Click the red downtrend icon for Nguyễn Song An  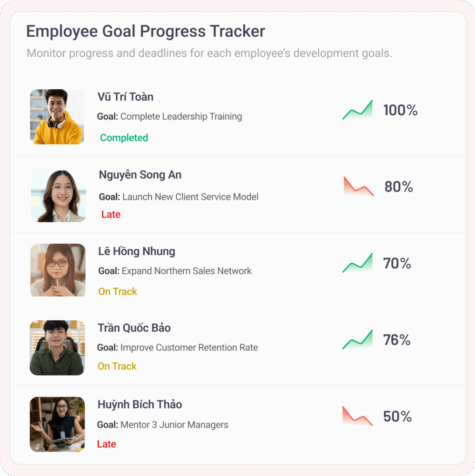[x=359, y=186]
